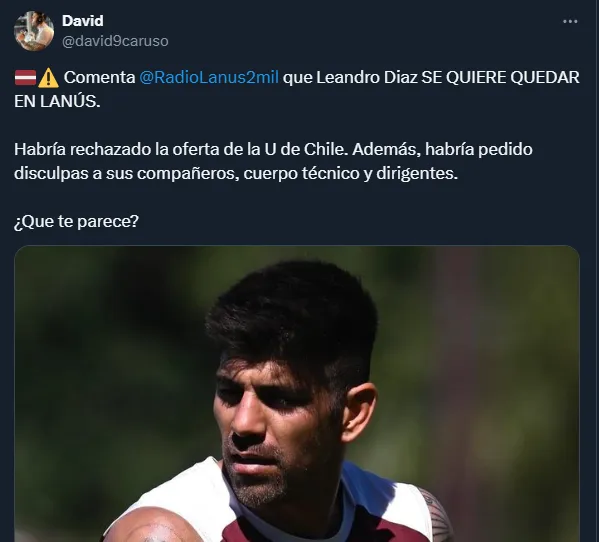The width and height of the screenshot is (599, 542).
Task: Open the @david9caruso handle link
Action: [115, 41]
